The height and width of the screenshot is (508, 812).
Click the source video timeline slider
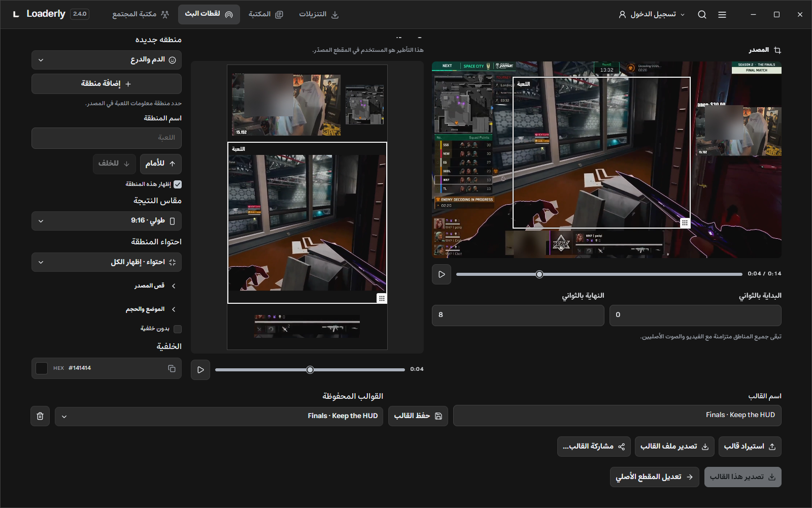click(599, 274)
